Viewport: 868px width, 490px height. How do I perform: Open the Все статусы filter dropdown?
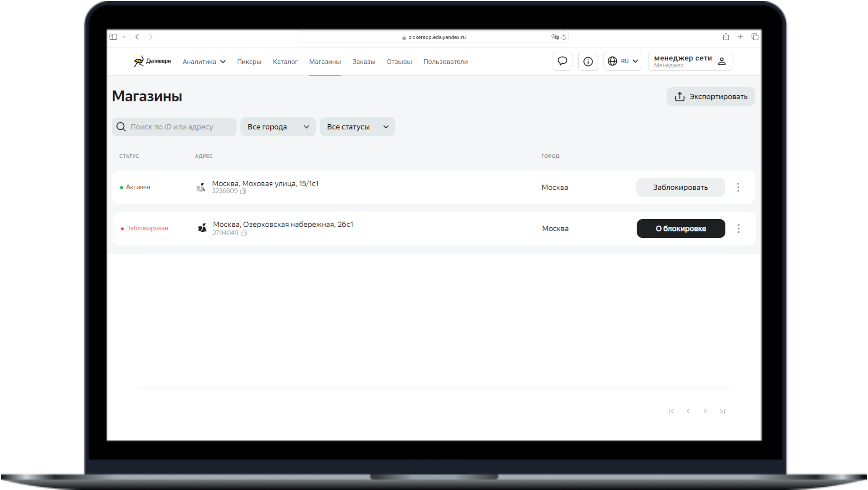point(357,127)
